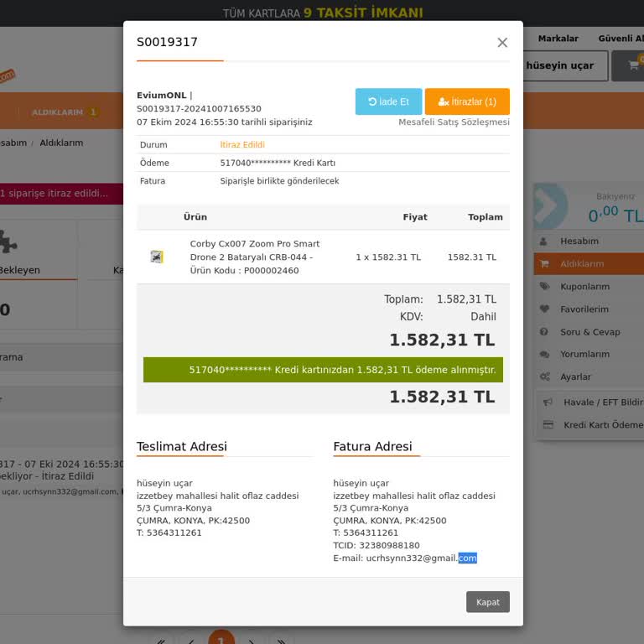Open Kredi Kartı Ödeme link
The height and width of the screenshot is (644, 644).
pos(604,424)
